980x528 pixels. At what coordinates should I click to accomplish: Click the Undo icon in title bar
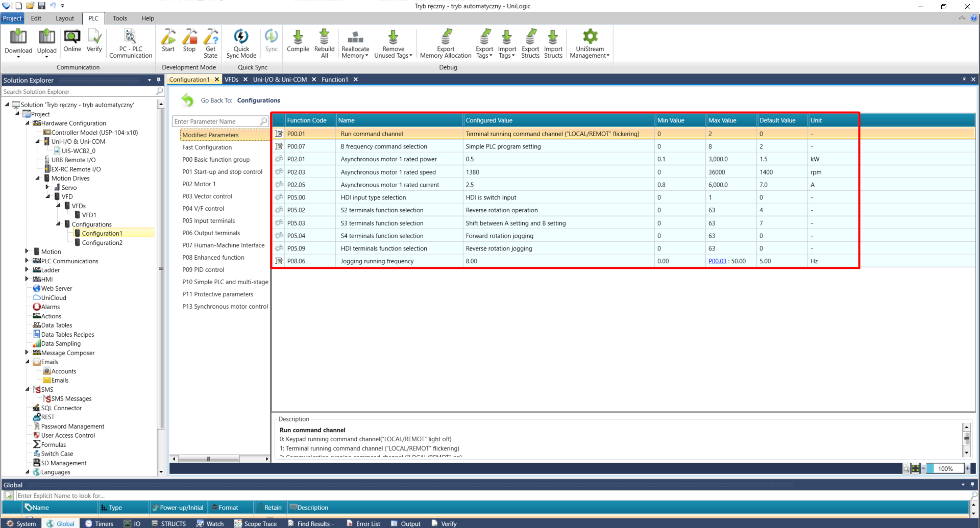pos(53,6)
